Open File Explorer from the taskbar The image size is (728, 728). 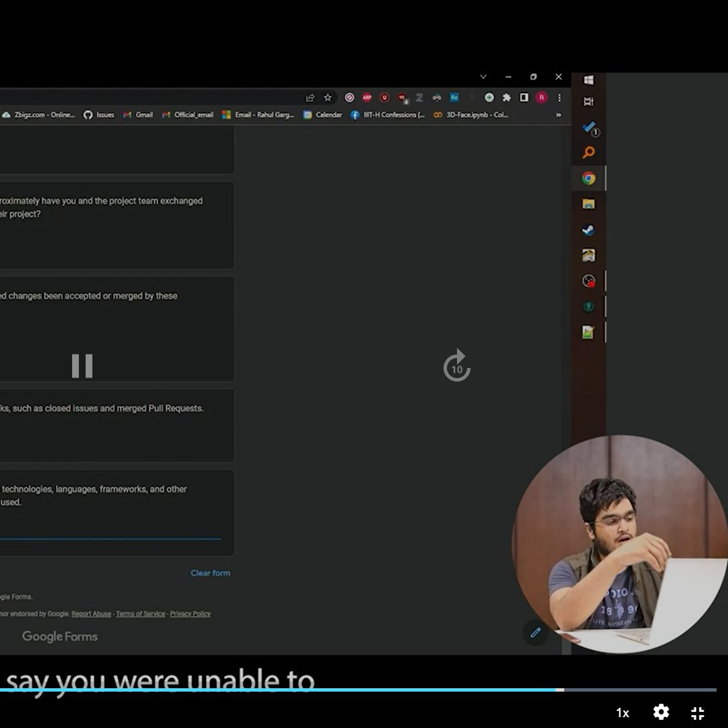(x=588, y=204)
